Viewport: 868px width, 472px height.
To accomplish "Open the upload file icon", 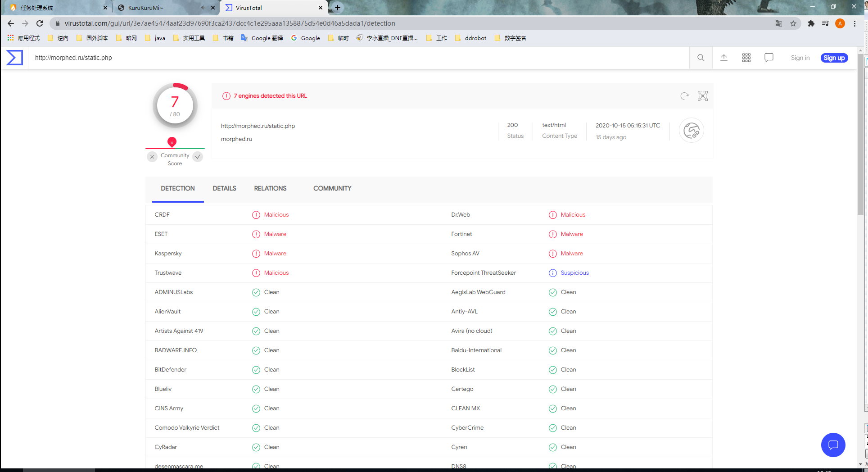I will 724,58.
